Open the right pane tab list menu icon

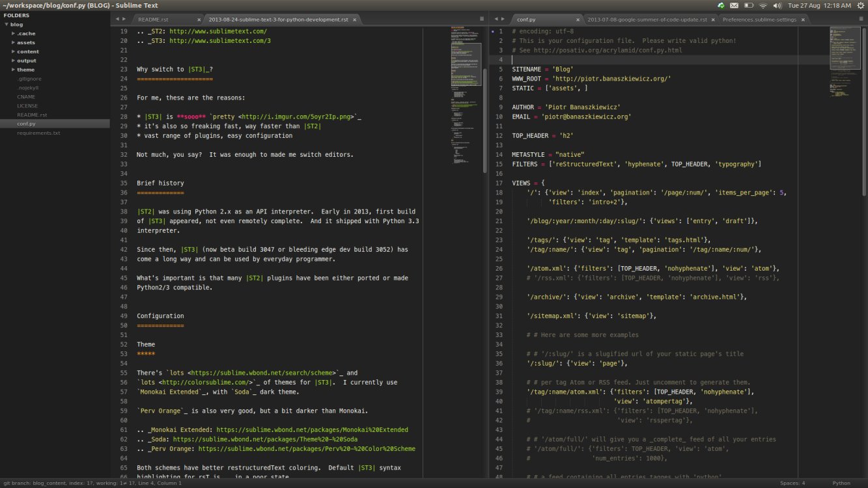point(861,20)
